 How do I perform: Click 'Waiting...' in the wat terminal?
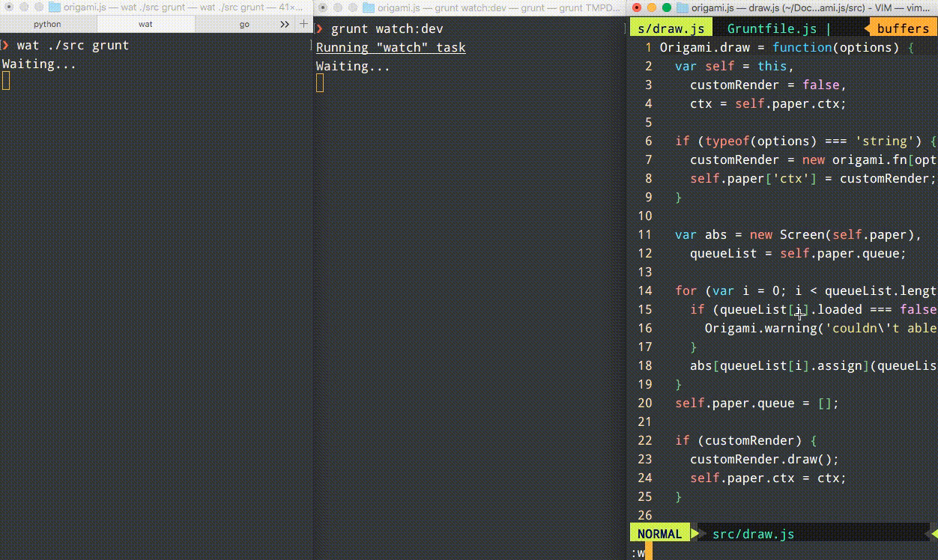pyautogui.click(x=39, y=64)
